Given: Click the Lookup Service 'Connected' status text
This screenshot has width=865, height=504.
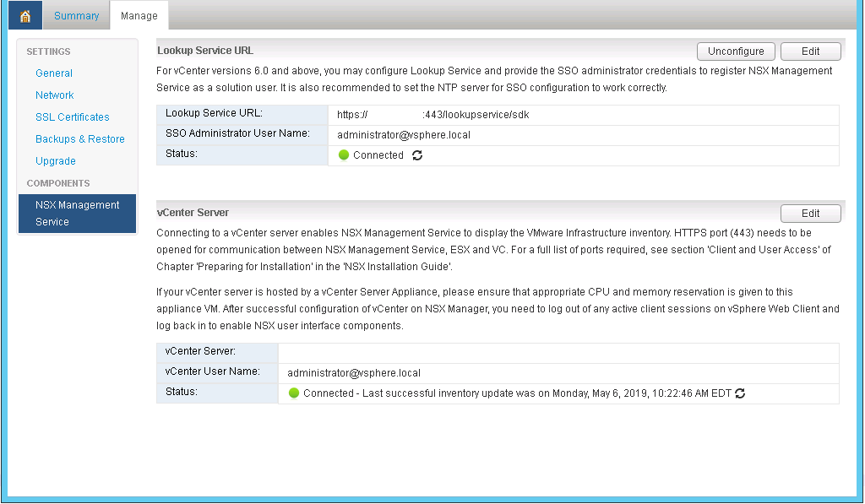Looking at the screenshot, I should [378, 155].
